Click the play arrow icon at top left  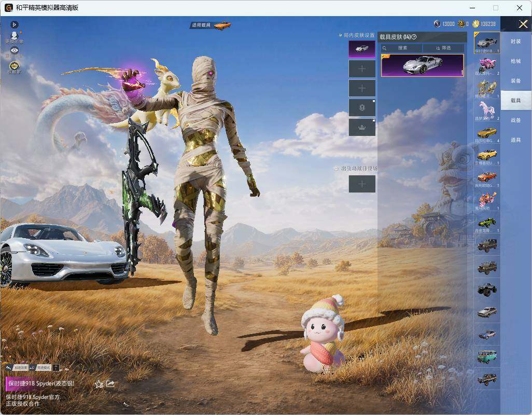(x=14, y=25)
